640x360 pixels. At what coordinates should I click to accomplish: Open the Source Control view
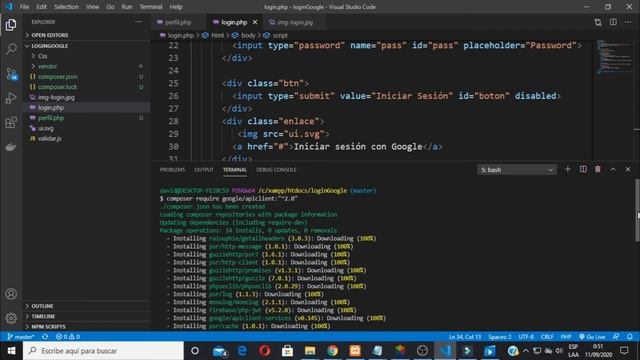tap(11, 74)
